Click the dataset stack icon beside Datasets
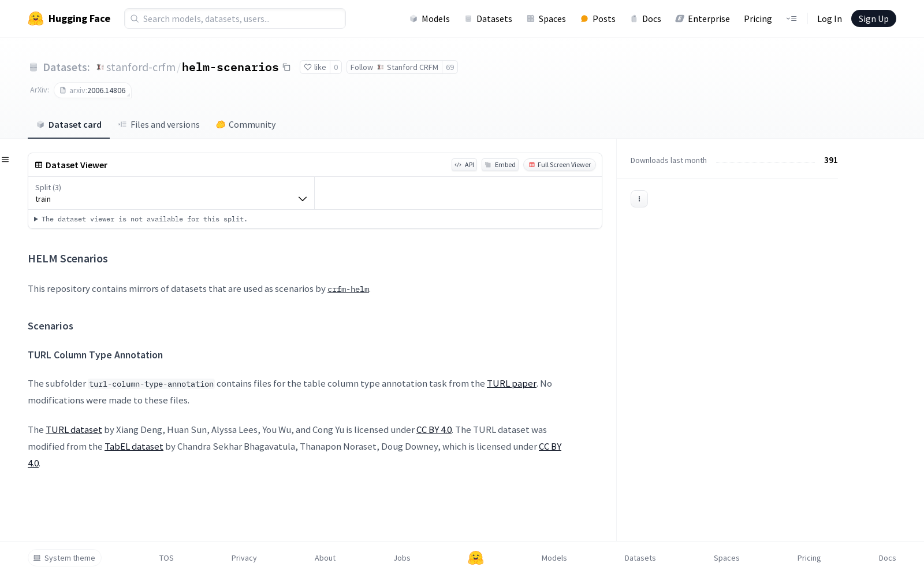Viewport: 924px width, 578px height. tap(33, 67)
